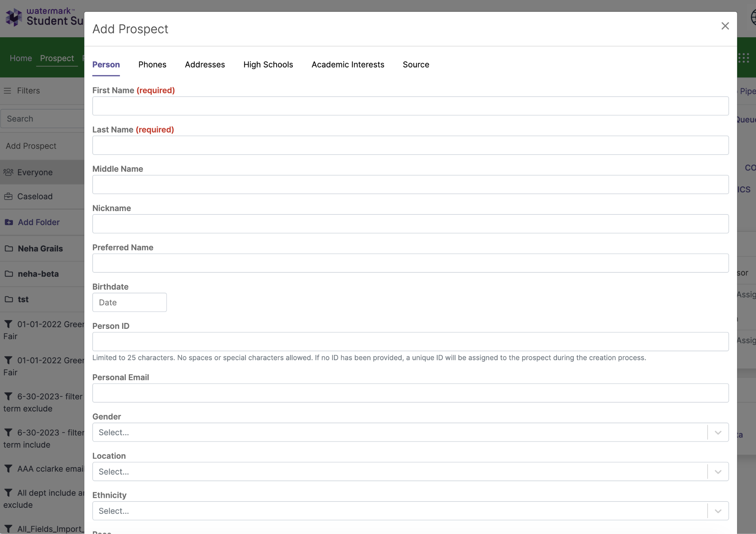Click the Caseload briefcase icon
This screenshot has width=756, height=534.
pyautogui.click(x=8, y=196)
